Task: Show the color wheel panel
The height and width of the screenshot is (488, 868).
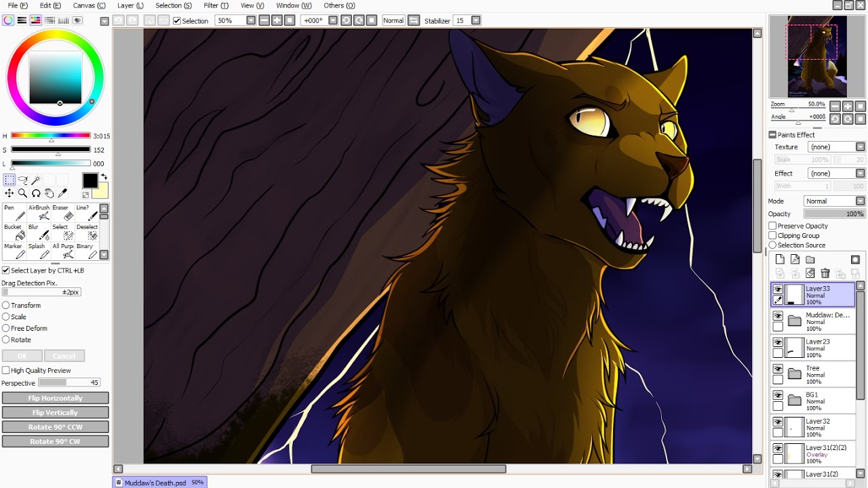Action: point(8,20)
